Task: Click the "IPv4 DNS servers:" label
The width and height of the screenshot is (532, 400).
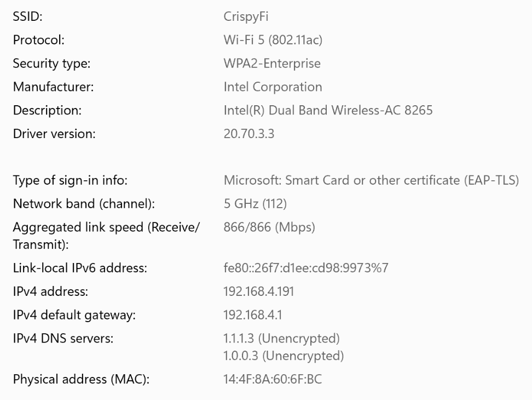Action: tap(63, 339)
